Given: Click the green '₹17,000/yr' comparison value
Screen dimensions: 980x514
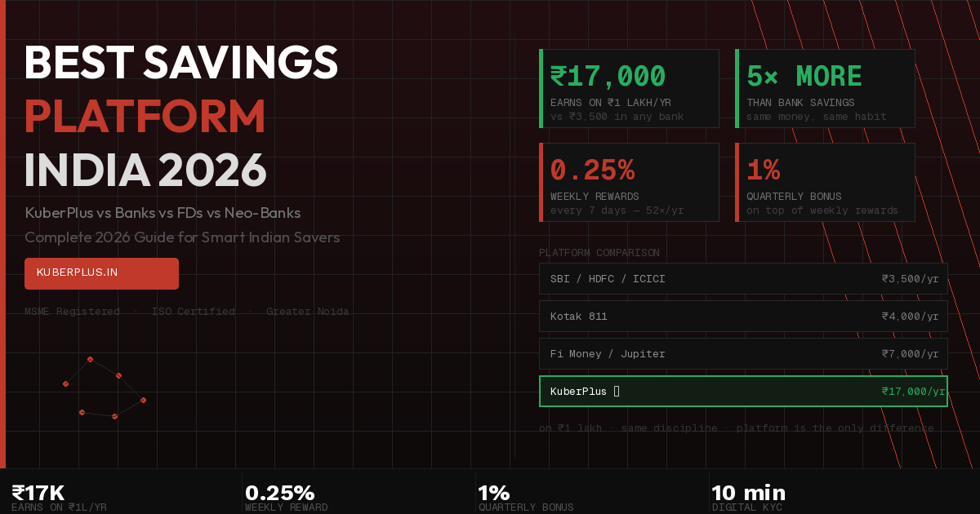Looking at the screenshot, I should click(x=913, y=392).
